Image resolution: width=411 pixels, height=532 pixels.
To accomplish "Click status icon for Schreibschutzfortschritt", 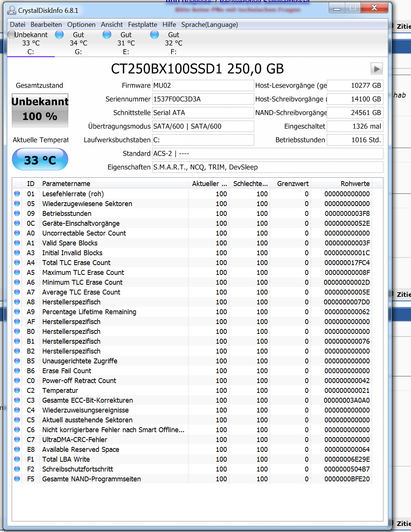I will pos(17,469).
